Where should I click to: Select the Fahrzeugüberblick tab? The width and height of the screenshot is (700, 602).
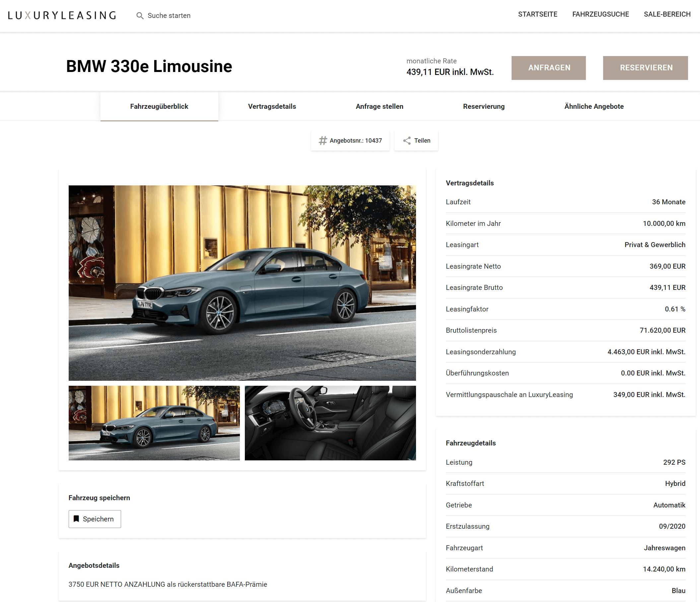[159, 106]
